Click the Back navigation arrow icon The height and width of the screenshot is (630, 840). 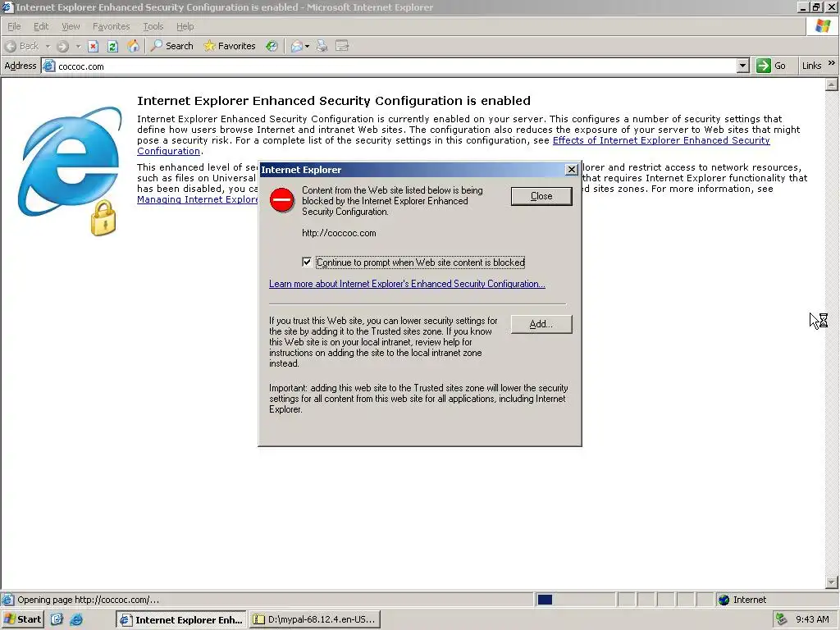(10, 46)
